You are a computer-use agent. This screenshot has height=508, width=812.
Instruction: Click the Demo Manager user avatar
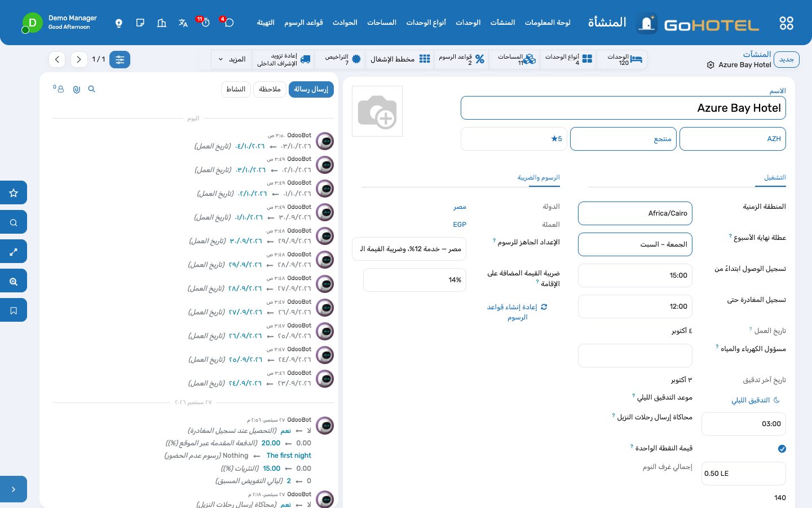click(x=32, y=23)
